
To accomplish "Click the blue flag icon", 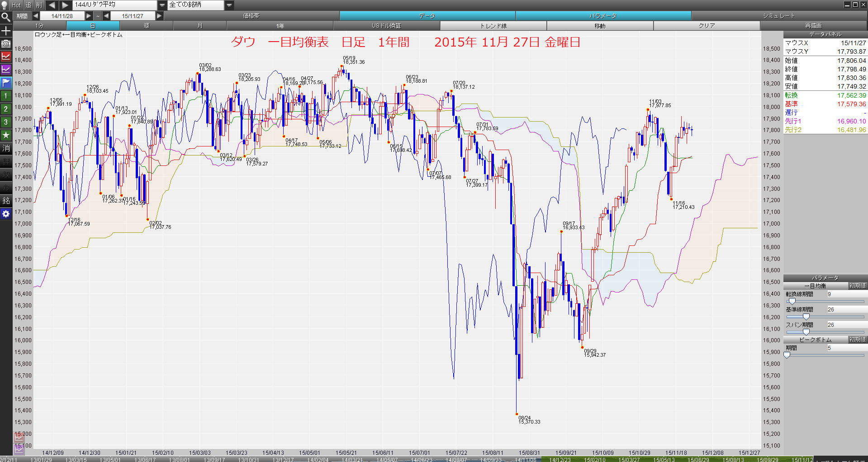I will coord(6,83).
